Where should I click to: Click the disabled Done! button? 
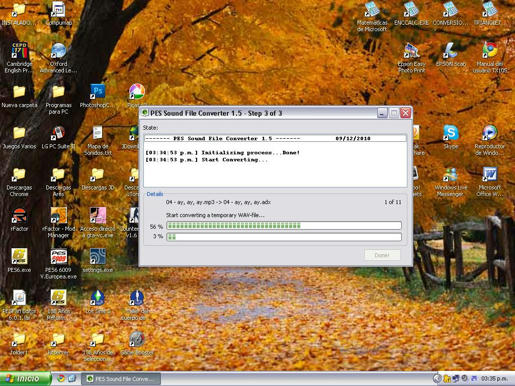(382, 255)
